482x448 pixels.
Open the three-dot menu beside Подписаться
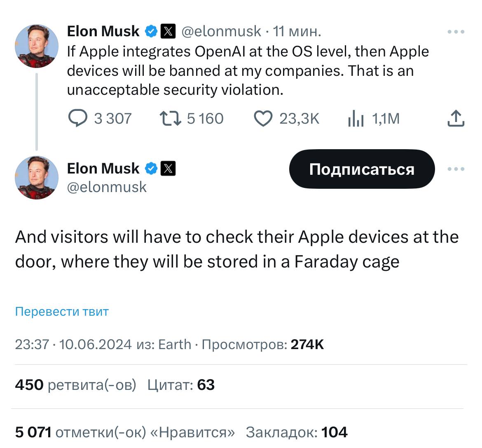(x=456, y=169)
